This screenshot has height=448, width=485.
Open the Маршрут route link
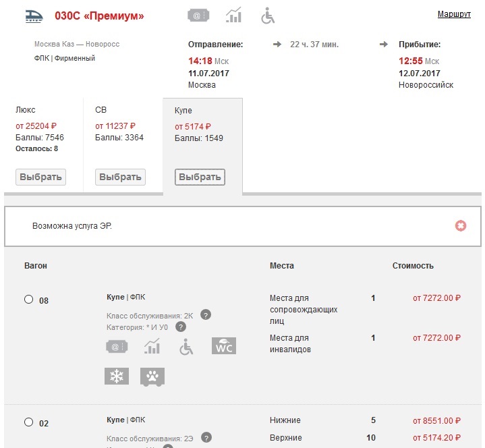point(454,14)
